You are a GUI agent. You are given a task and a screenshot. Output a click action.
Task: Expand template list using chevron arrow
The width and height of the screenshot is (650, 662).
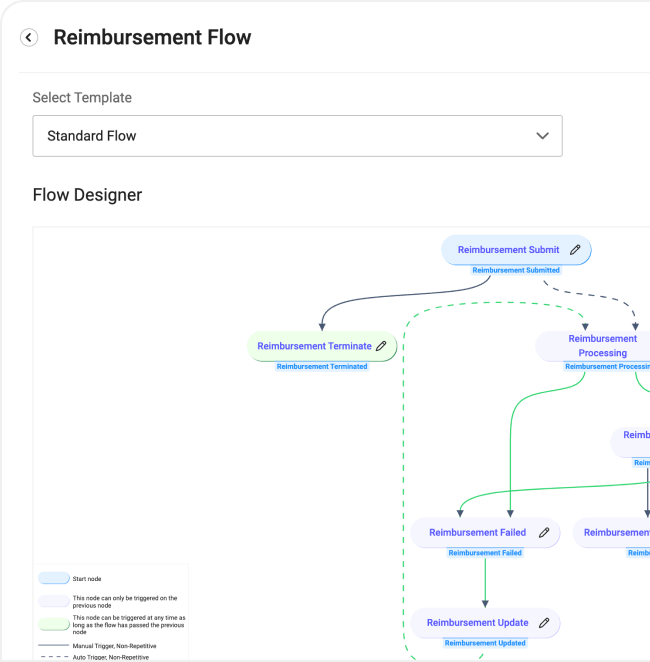[x=542, y=136]
